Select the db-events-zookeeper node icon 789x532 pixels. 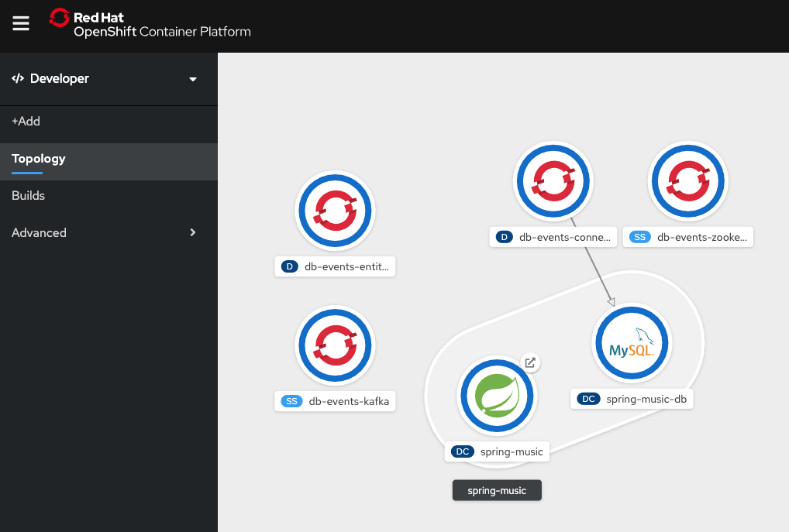click(687, 180)
